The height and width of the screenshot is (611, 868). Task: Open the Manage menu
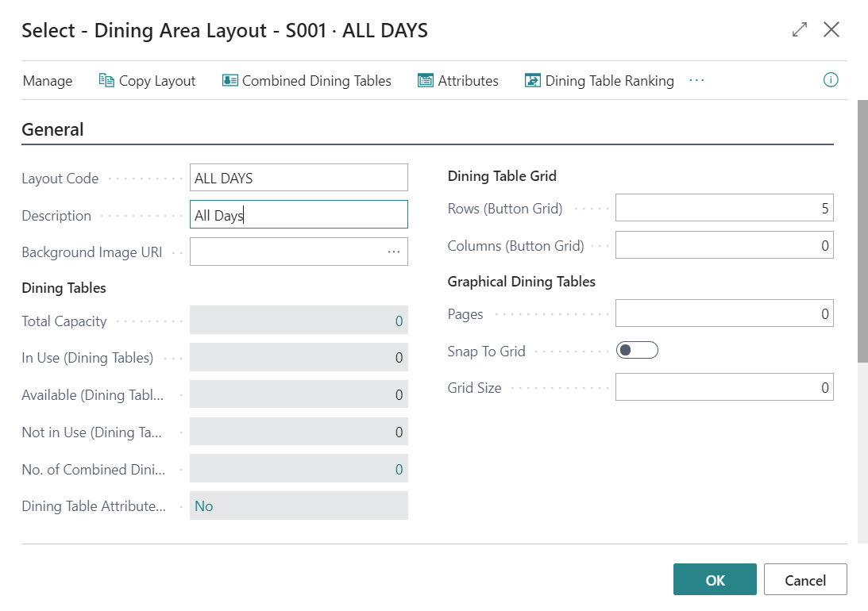48,81
